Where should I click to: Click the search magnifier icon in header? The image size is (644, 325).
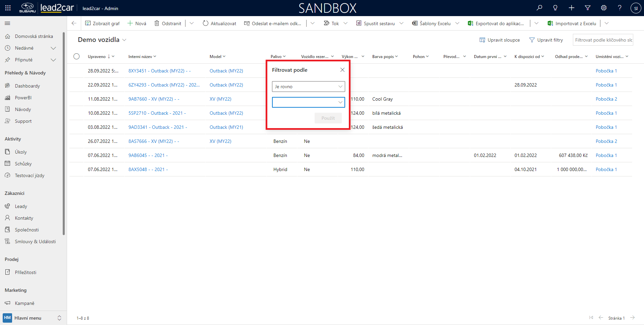[x=539, y=8]
